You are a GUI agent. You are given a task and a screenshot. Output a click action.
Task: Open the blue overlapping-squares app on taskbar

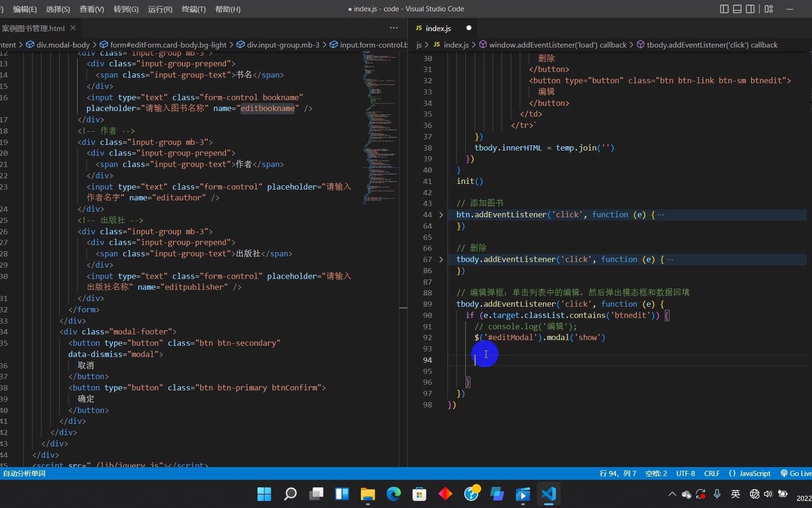tap(497, 494)
